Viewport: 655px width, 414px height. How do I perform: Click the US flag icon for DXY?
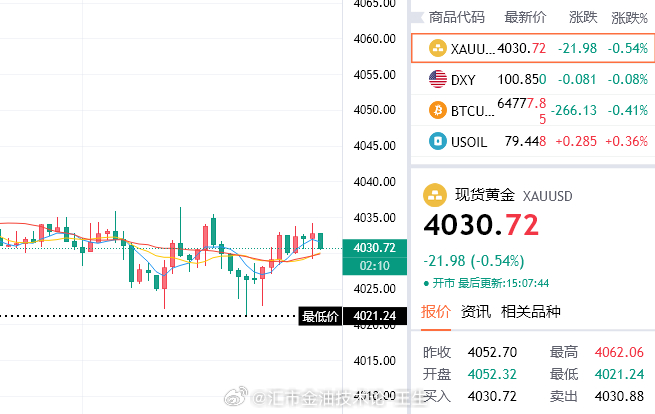point(438,79)
